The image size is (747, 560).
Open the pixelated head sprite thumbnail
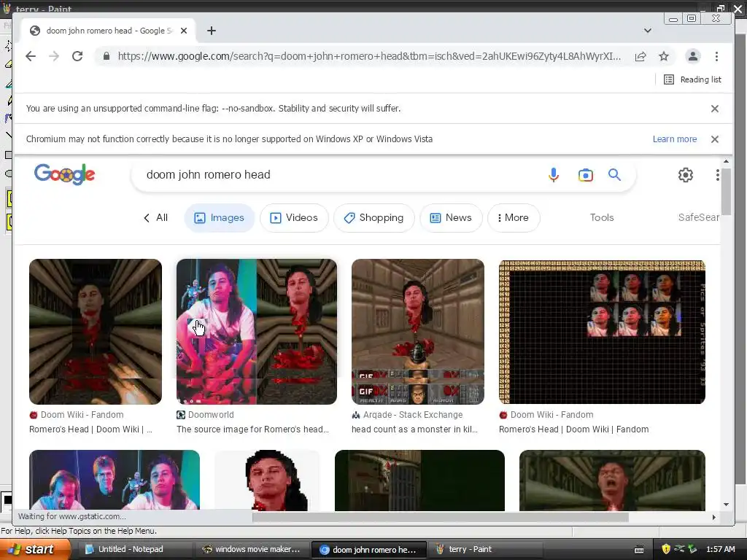click(x=267, y=480)
